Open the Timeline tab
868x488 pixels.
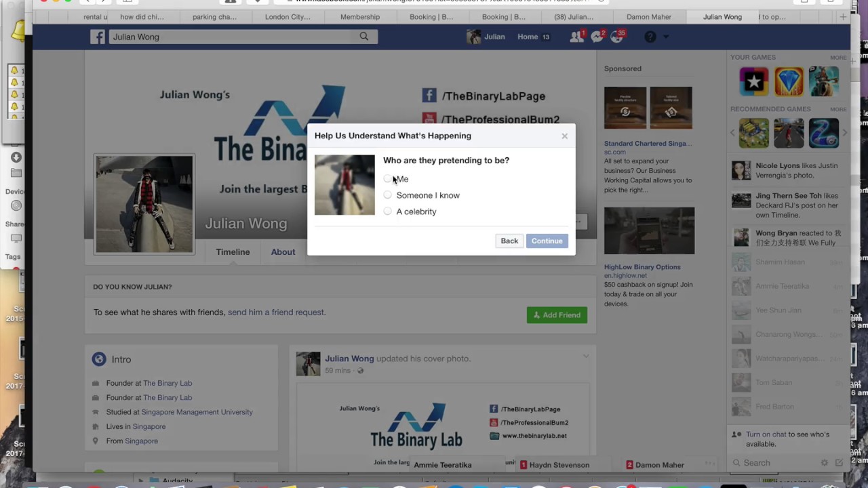[x=233, y=251]
